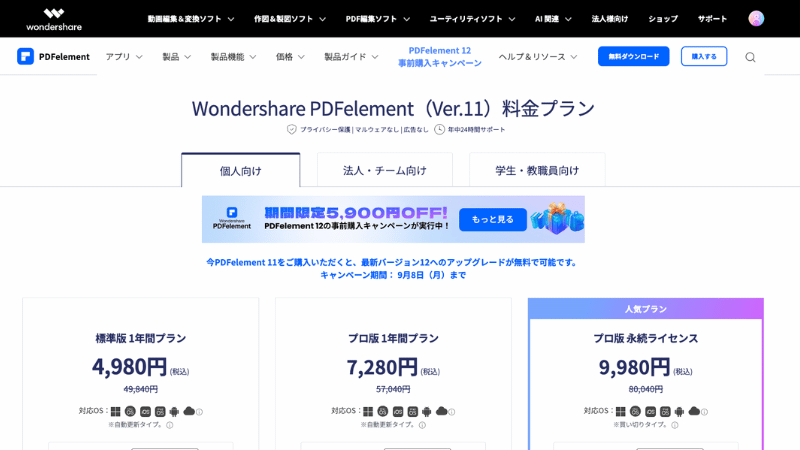800x450 pixels.
Task: Open the user profile avatar
Action: point(756,18)
